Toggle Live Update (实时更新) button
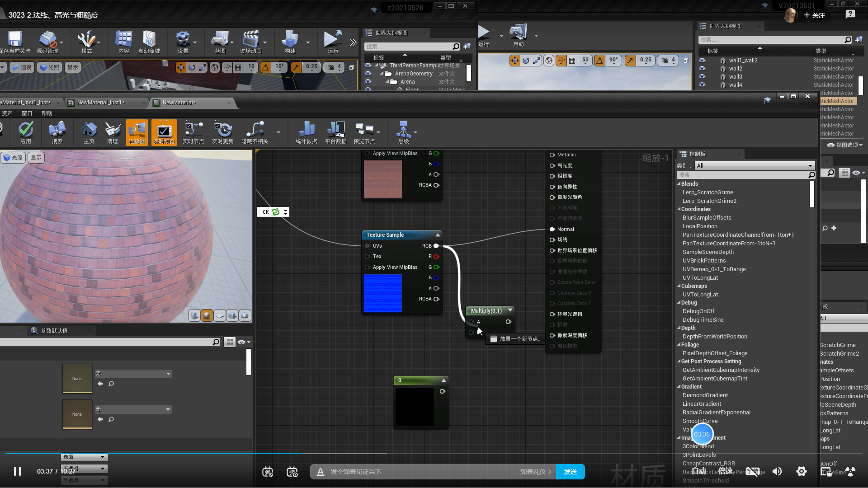868x488 pixels. coord(223,132)
